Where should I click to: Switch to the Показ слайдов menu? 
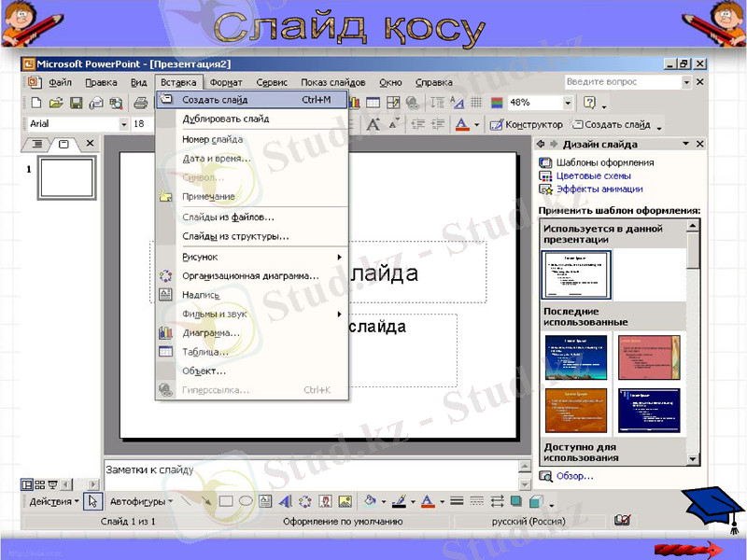pyautogui.click(x=334, y=82)
